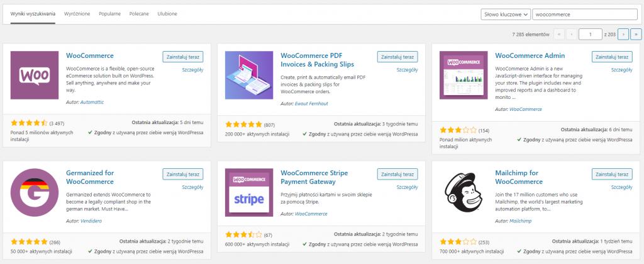The height and width of the screenshot is (264, 644).
Task: Switch to the Polecane tab
Action: pyautogui.click(x=139, y=14)
